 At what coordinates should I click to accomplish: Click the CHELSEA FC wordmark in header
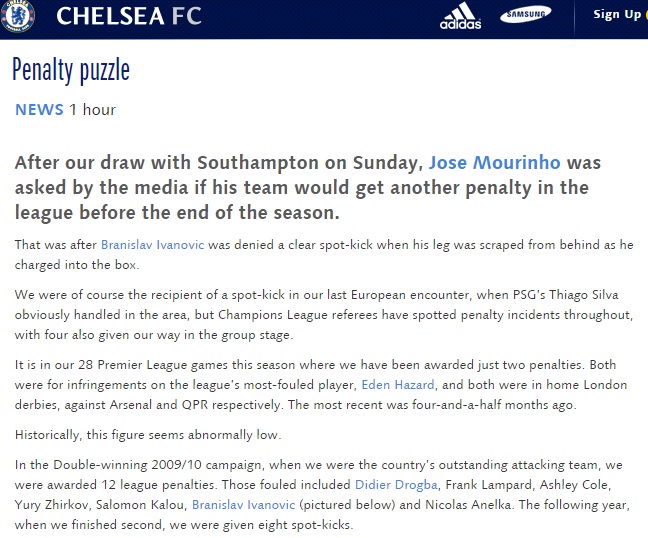[x=129, y=16]
